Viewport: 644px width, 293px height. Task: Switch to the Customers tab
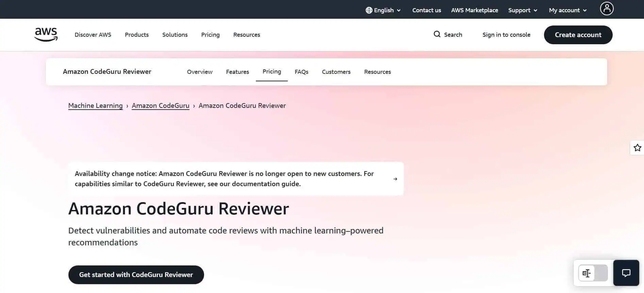336,72
